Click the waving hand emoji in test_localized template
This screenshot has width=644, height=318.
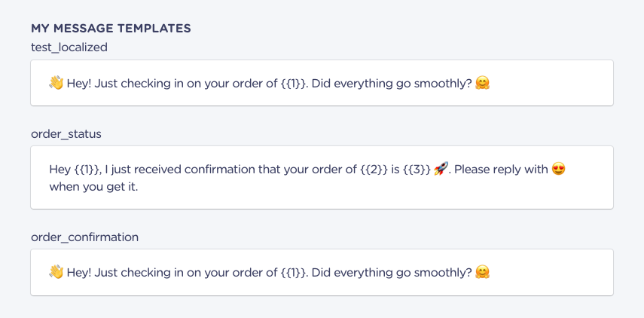[x=56, y=84]
